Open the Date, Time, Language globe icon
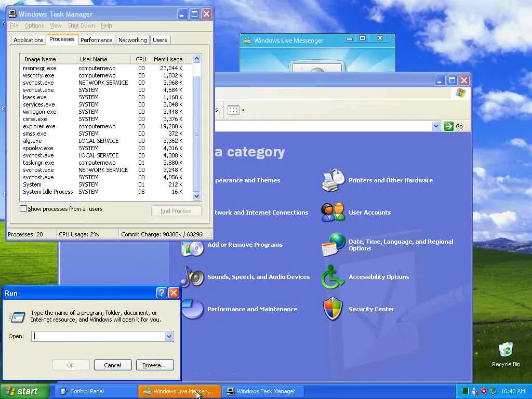The width and height of the screenshot is (532, 399). (333, 245)
